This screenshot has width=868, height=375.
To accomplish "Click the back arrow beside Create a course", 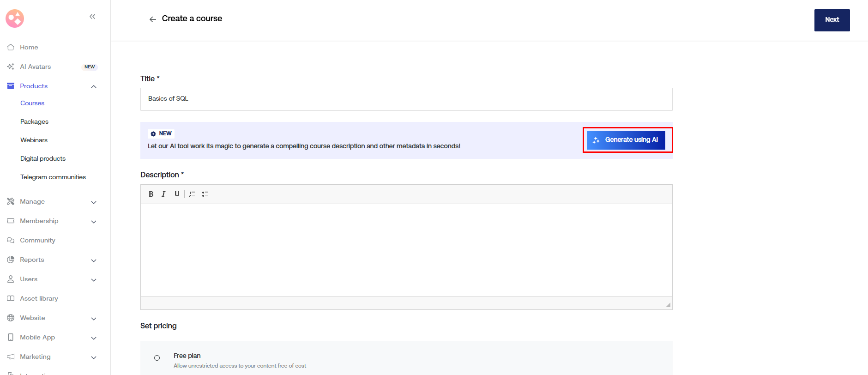I will coord(152,19).
